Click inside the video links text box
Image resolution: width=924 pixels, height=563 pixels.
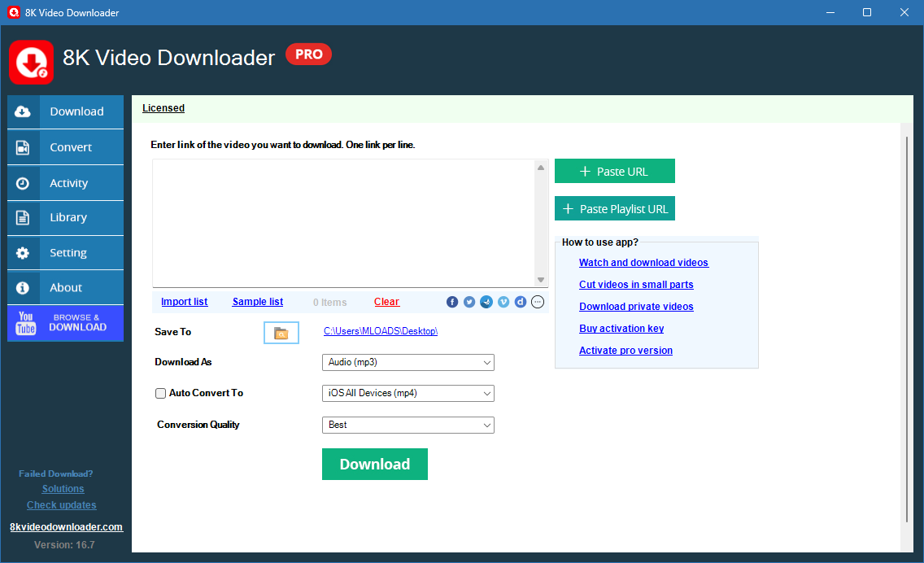tap(343, 223)
